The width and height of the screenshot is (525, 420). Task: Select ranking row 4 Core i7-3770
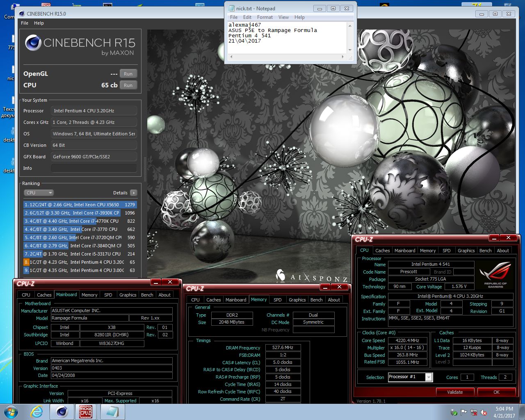click(x=80, y=229)
